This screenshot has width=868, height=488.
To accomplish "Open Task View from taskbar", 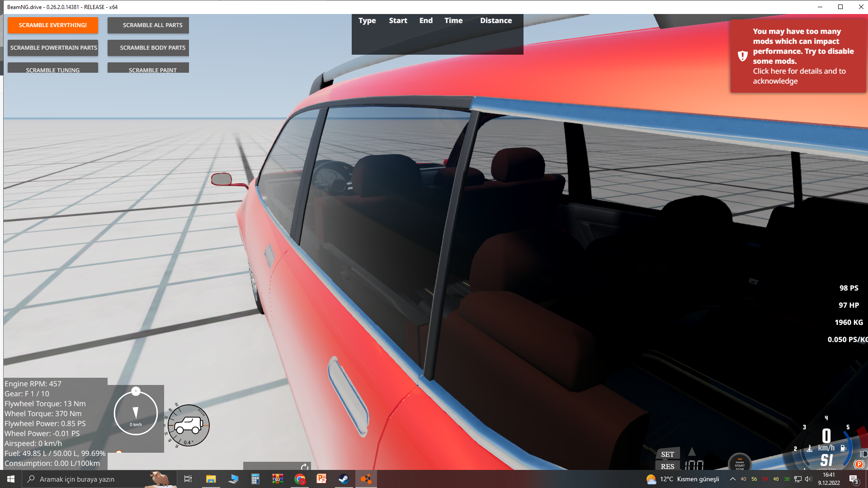I will coord(188,479).
